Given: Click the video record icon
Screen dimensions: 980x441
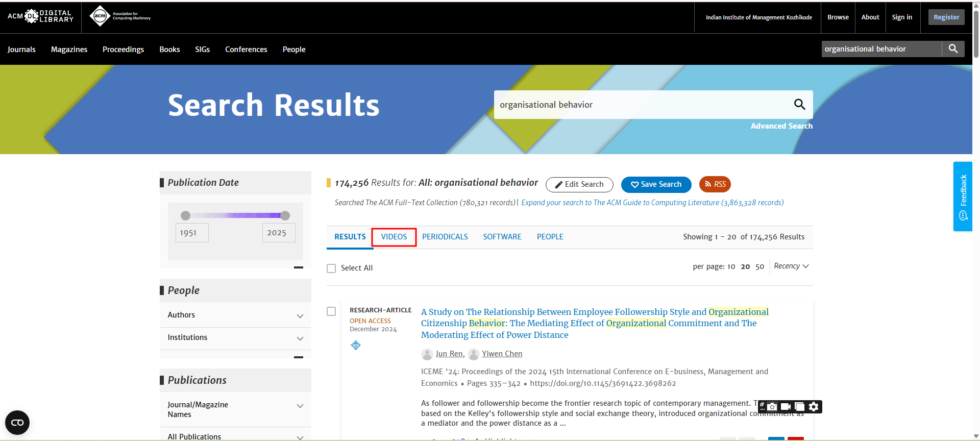Looking at the screenshot, I should pos(786,407).
